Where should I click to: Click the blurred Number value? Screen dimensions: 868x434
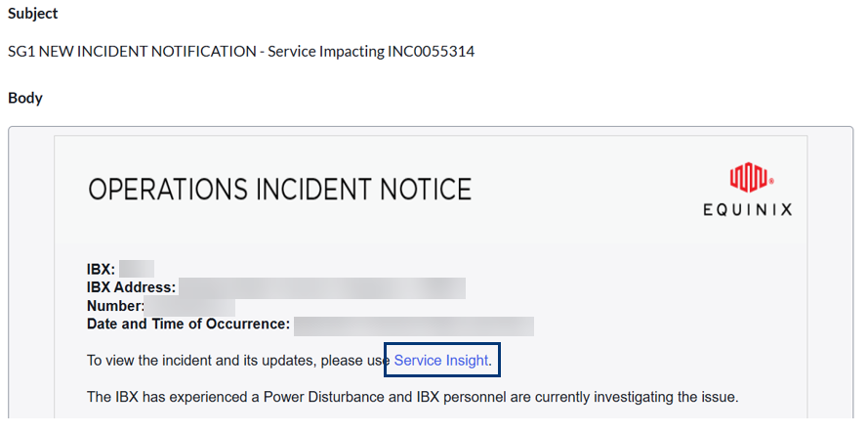coord(189,307)
